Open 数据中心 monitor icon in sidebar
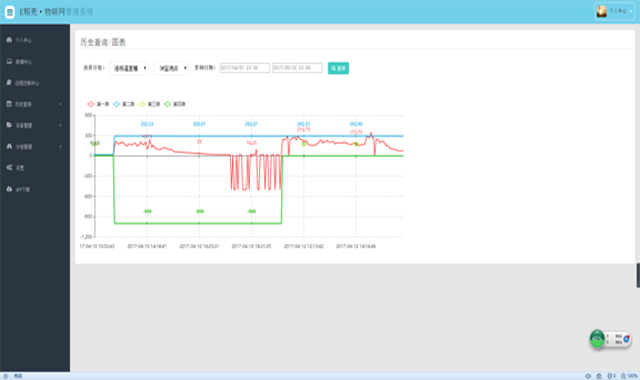 pos(9,61)
